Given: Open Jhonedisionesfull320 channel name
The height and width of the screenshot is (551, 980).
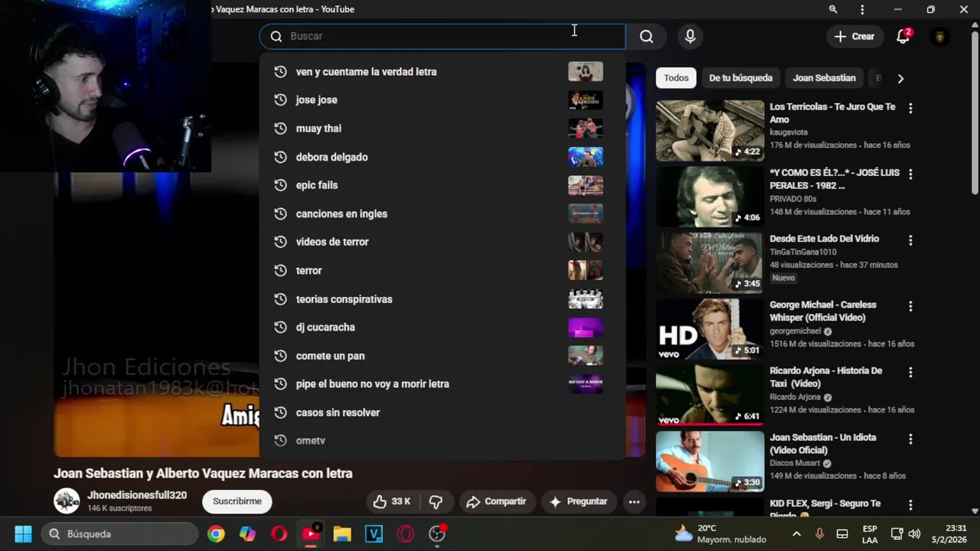Looking at the screenshot, I should [137, 495].
